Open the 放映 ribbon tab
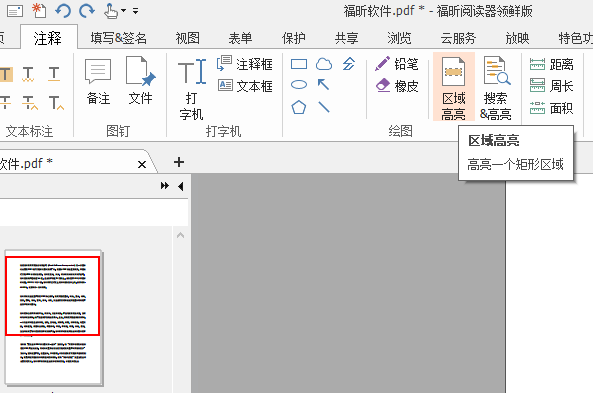Viewport: 593px width, 393px height. pos(517,38)
